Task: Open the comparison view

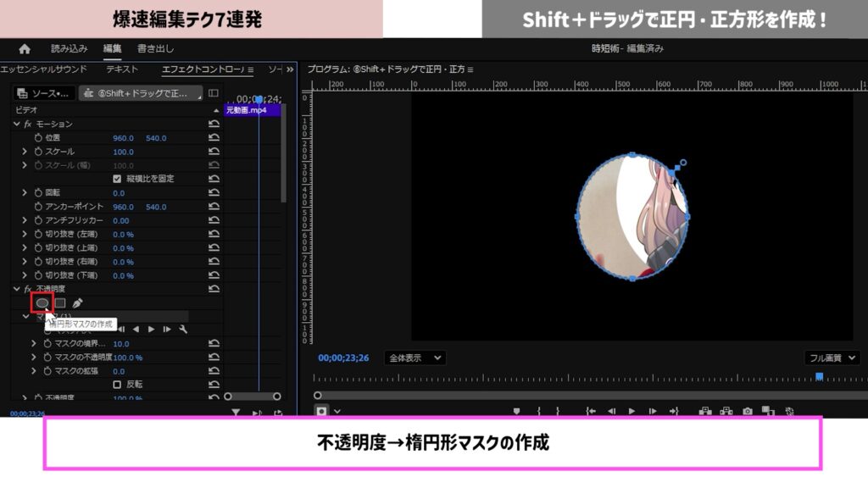Action: click(x=768, y=411)
